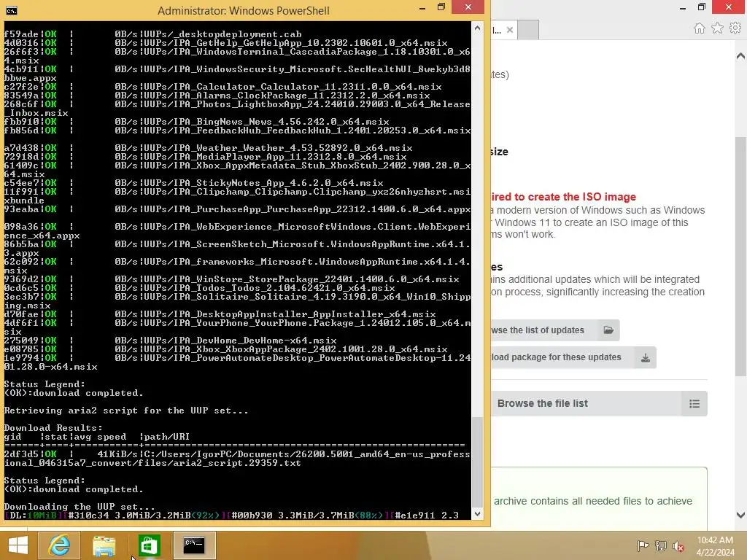The image size is (747, 560).
Task: Open the network tray icon
Action: (660, 545)
